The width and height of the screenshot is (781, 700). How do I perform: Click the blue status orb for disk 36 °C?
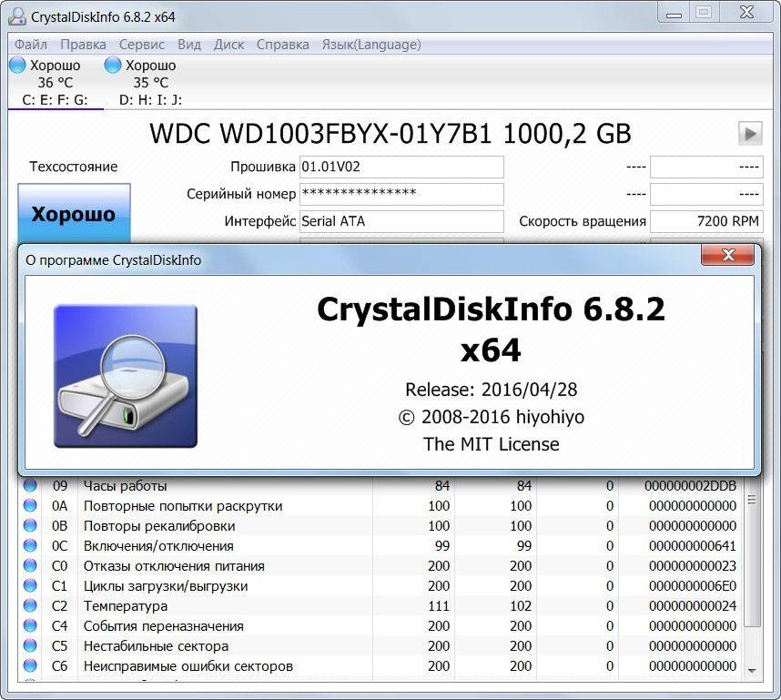17,65
